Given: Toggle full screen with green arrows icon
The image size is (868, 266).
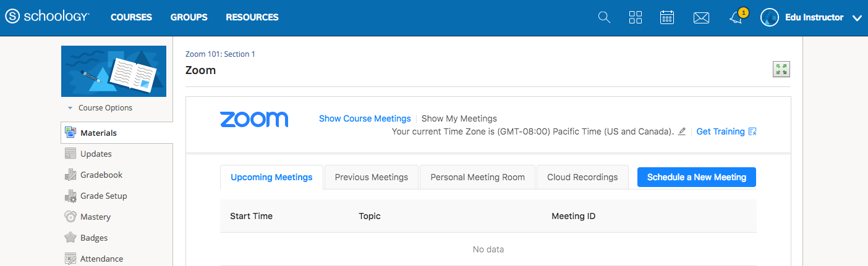Looking at the screenshot, I should pos(781,70).
